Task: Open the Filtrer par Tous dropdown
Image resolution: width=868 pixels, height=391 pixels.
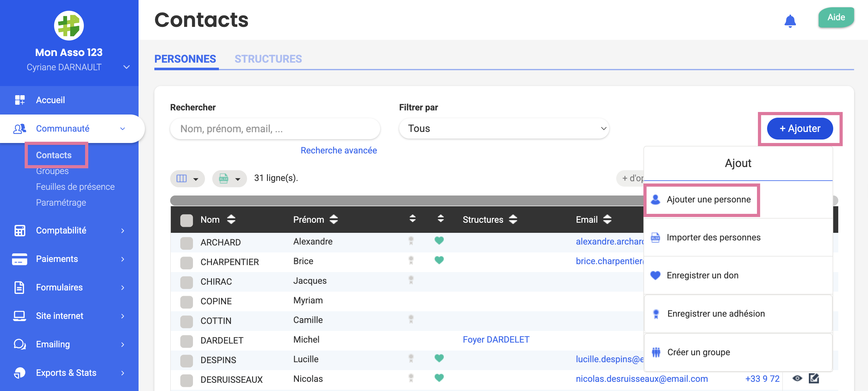Action: tap(504, 128)
